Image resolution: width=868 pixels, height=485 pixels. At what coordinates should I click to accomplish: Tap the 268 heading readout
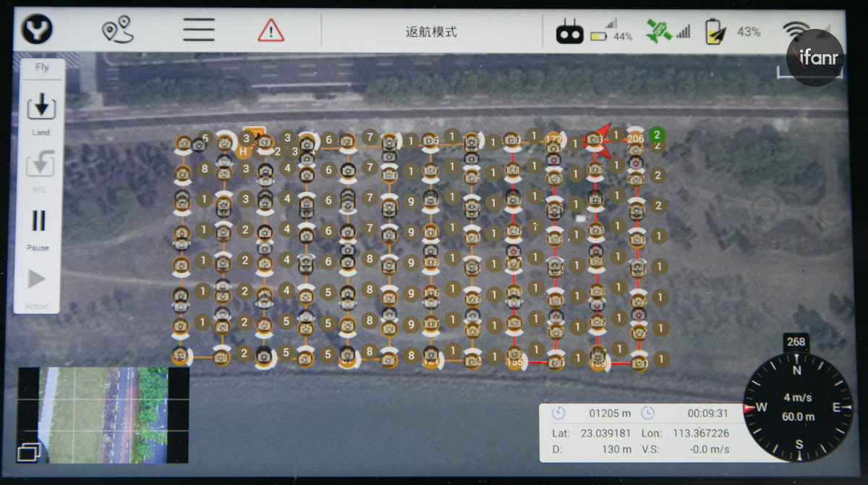pos(796,342)
